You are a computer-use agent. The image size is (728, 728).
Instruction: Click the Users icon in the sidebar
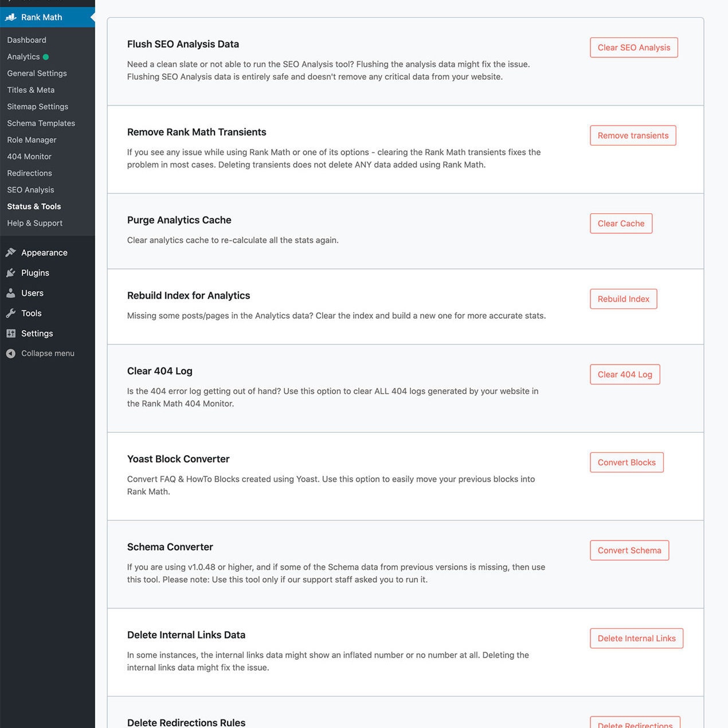point(11,293)
